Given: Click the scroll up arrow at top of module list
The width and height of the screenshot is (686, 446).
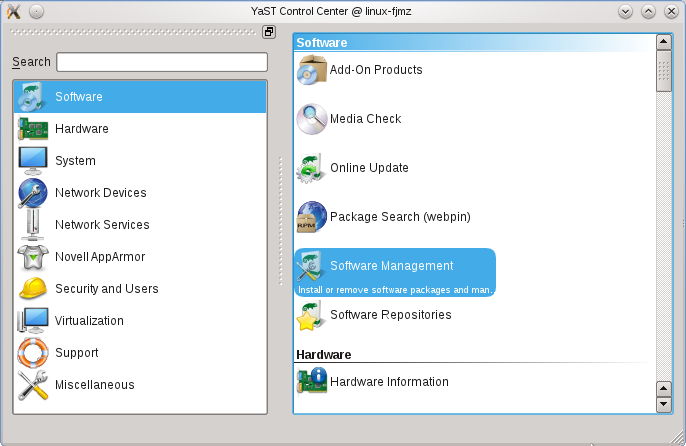Looking at the screenshot, I should (664, 42).
